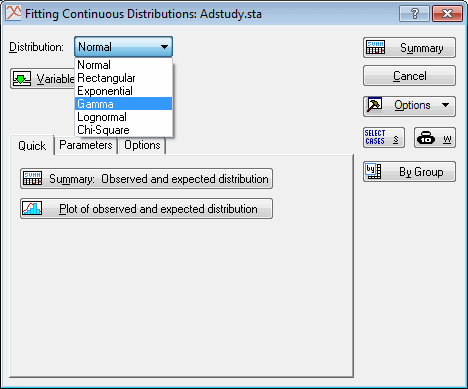Click the Summary button at top right

tap(409, 48)
